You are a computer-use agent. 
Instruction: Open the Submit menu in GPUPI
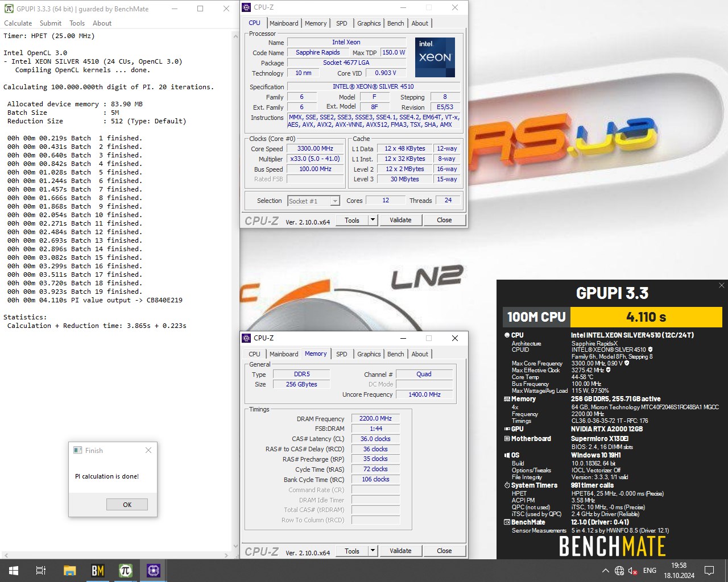point(51,23)
